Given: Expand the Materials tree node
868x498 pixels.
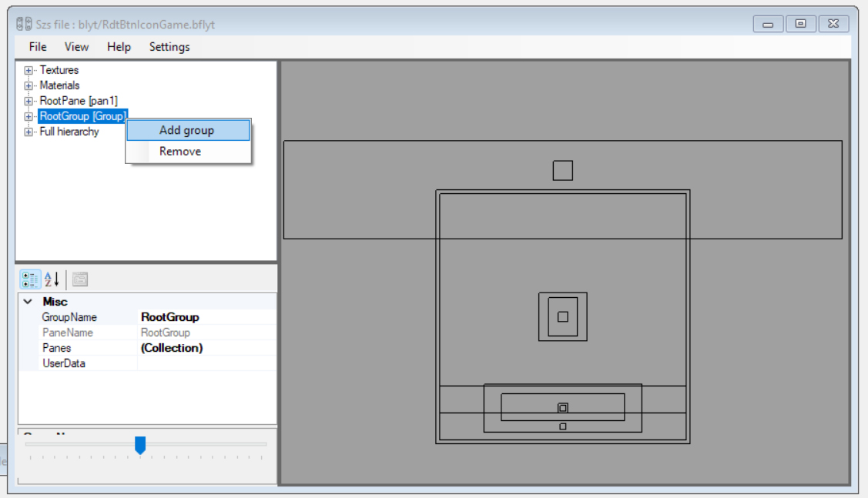Looking at the screenshot, I should (x=28, y=85).
